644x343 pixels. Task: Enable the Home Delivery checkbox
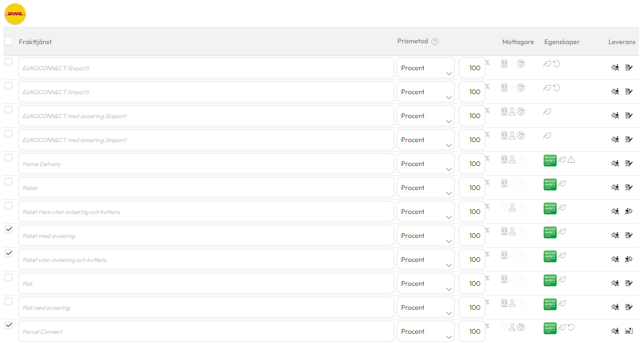[x=8, y=158]
